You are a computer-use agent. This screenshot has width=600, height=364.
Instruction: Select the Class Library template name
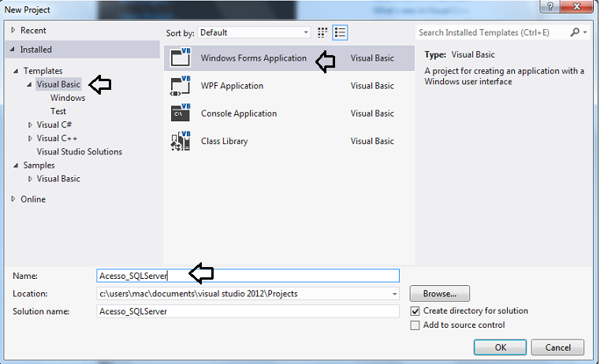224,142
